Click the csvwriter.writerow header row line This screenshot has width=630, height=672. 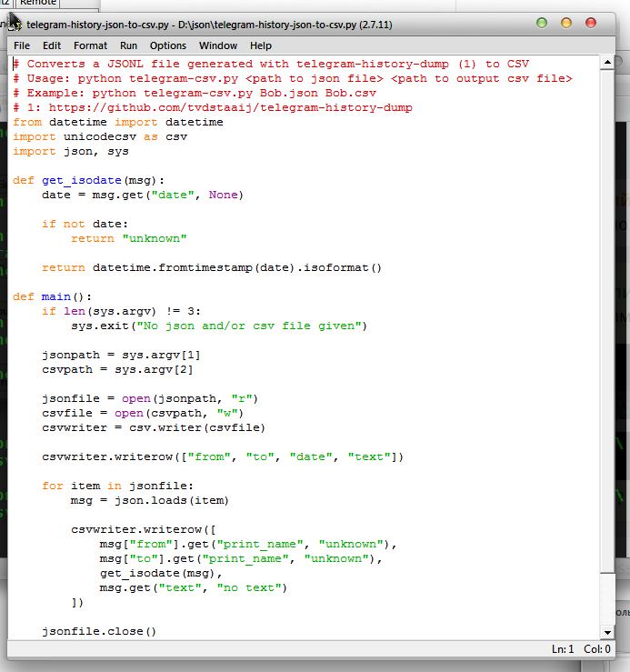223,456
